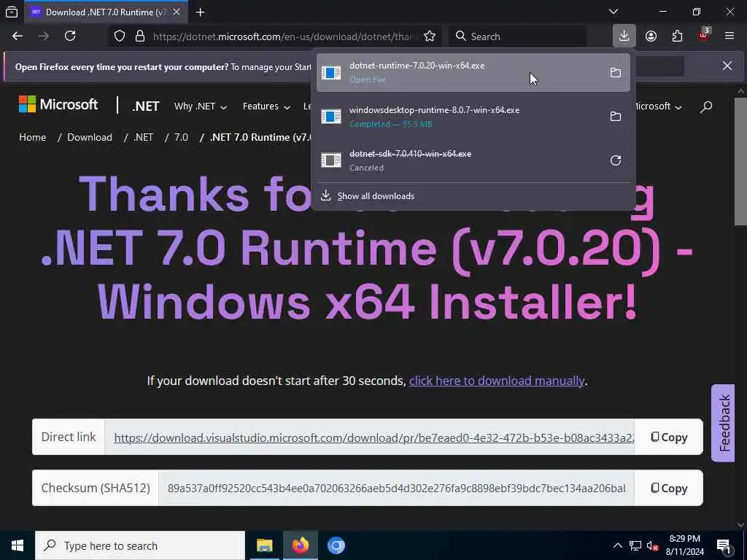Click the Download breadcrumb

pyautogui.click(x=90, y=137)
